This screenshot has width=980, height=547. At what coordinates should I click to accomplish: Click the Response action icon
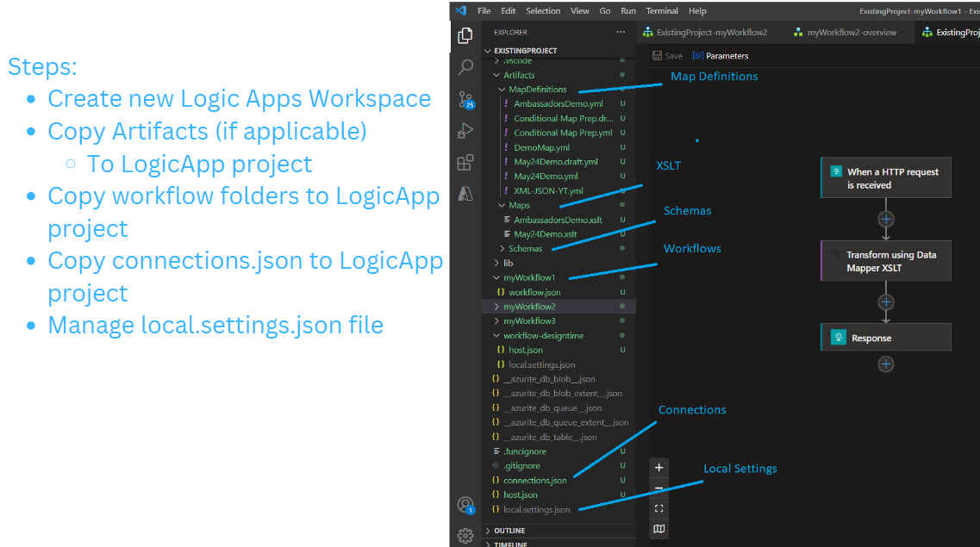pos(838,337)
